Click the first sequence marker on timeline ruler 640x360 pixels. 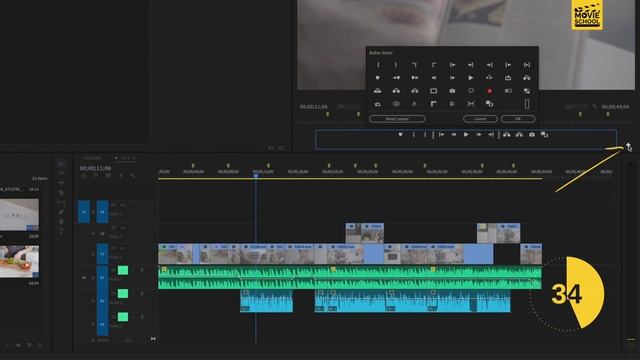193,166
